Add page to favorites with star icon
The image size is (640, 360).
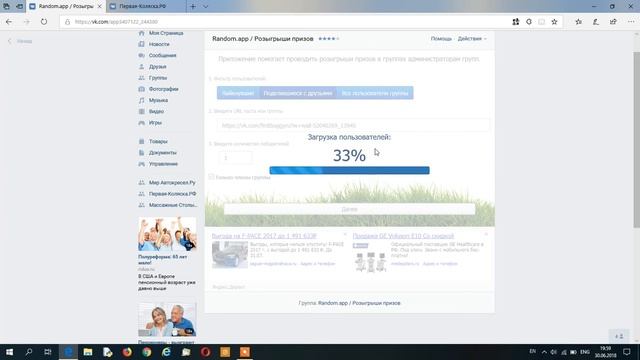[x=554, y=22]
